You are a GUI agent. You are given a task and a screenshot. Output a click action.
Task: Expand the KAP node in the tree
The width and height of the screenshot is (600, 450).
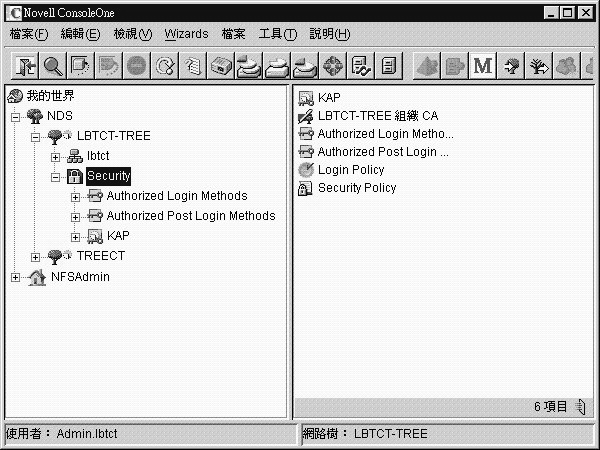pos(75,237)
